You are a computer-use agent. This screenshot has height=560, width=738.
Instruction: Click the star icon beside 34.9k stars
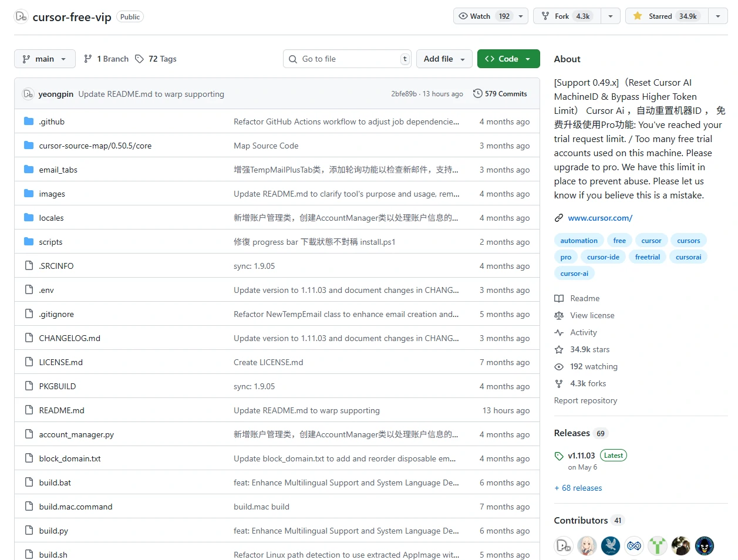[559, 349]
